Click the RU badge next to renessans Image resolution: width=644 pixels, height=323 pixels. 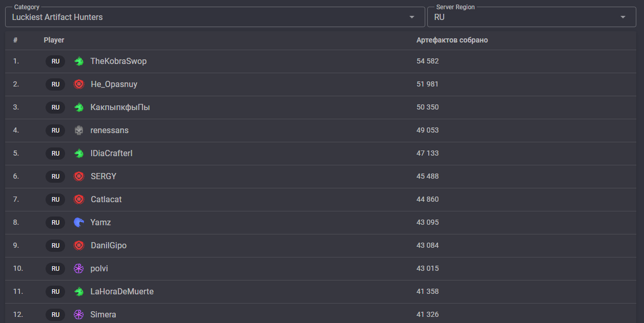(55, 131)
